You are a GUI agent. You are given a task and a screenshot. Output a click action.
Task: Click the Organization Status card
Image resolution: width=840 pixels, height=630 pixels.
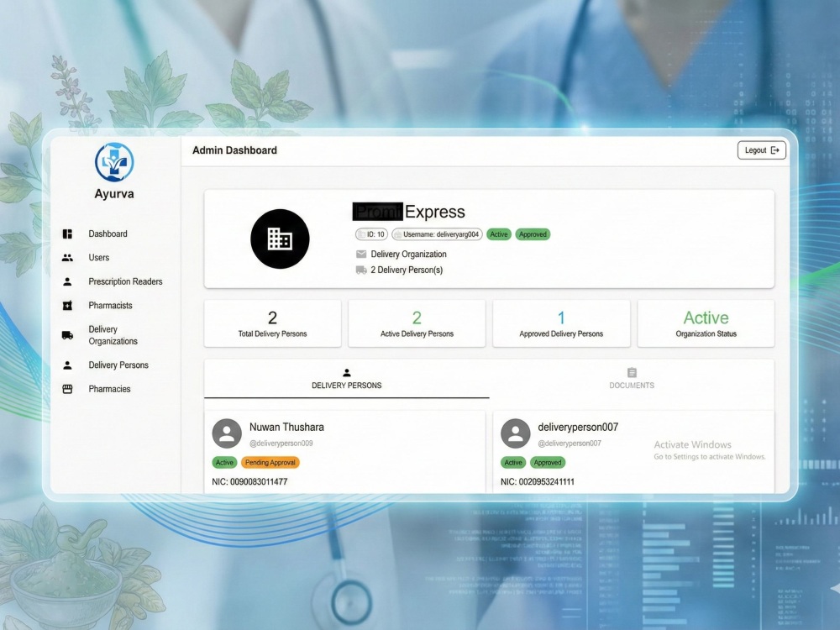(x=706, y=323)
